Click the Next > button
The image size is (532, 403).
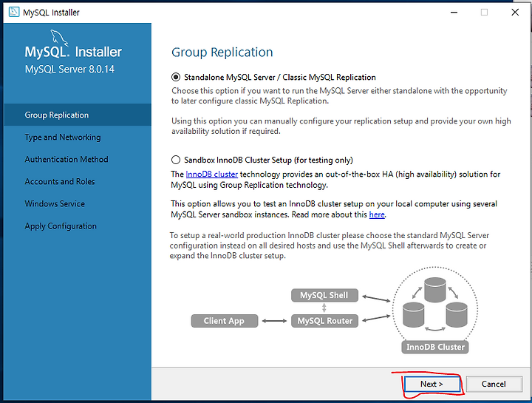tap(432, 384)
